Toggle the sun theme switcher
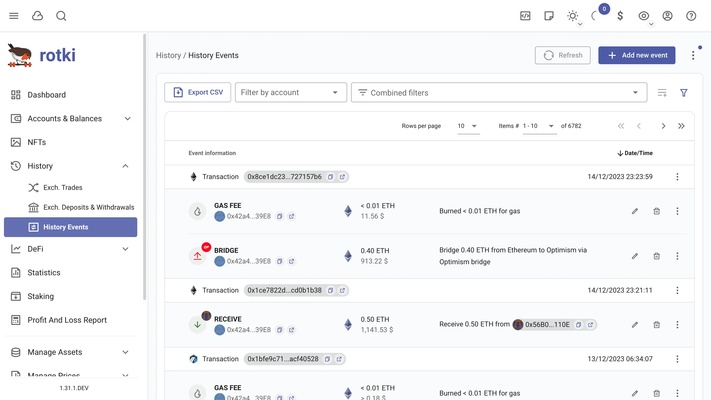The image size is (711, 400). pos(573,16)
